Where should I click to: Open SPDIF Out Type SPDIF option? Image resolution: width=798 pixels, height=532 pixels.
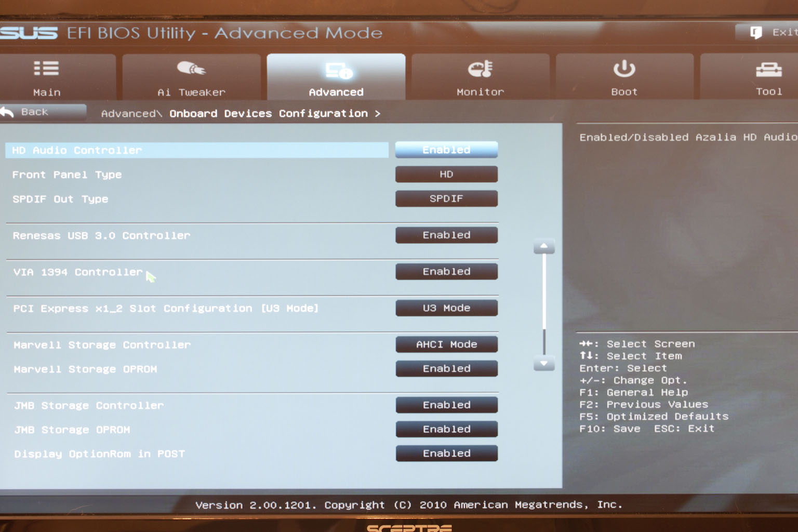pyautogui.click(x=446, y=198)
